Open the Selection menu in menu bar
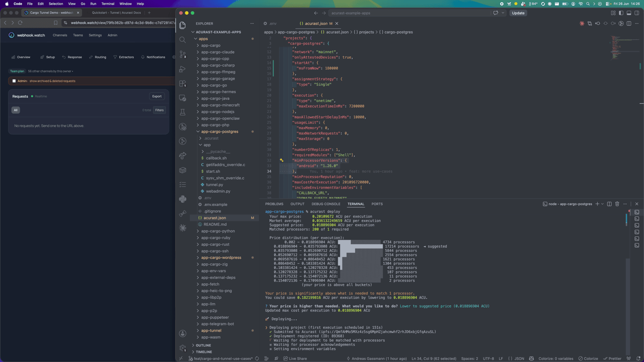 pos(56,4)
